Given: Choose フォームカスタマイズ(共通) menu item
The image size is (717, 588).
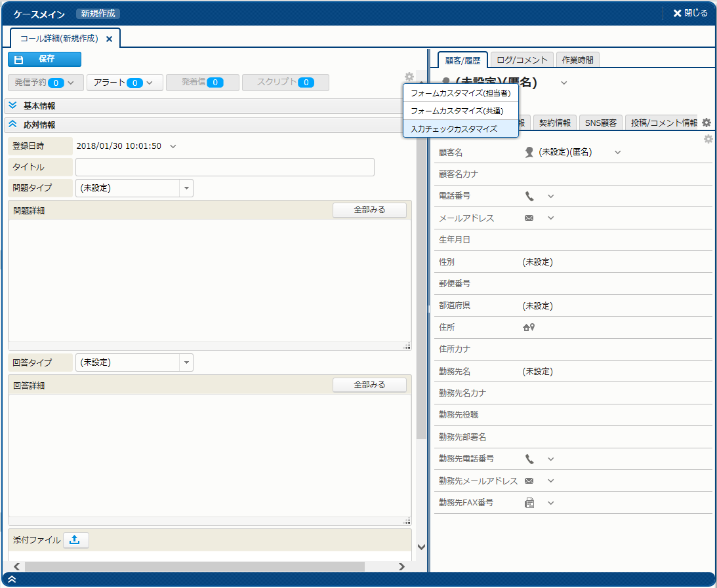Looking at the screenshot, I should (457, 111).
